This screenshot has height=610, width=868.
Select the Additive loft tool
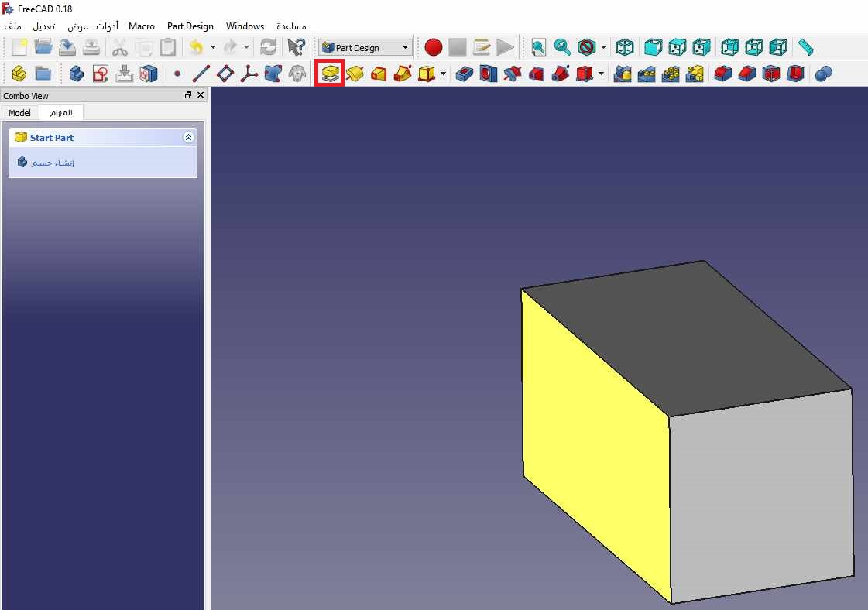379,73
